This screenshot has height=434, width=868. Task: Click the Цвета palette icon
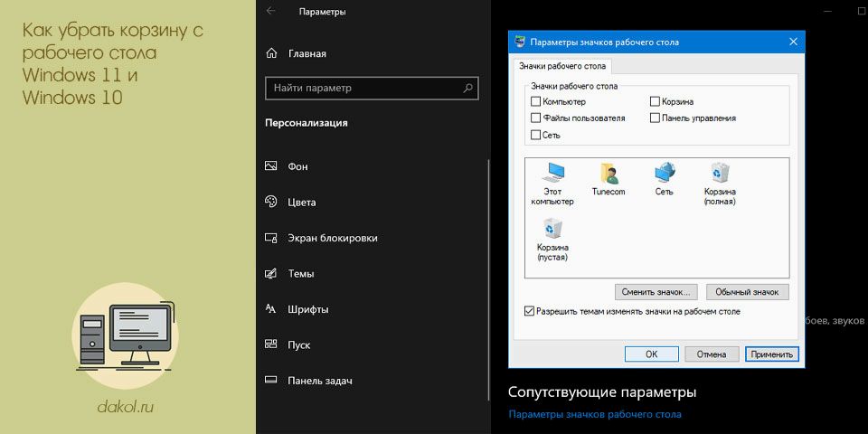pos(270,202)
